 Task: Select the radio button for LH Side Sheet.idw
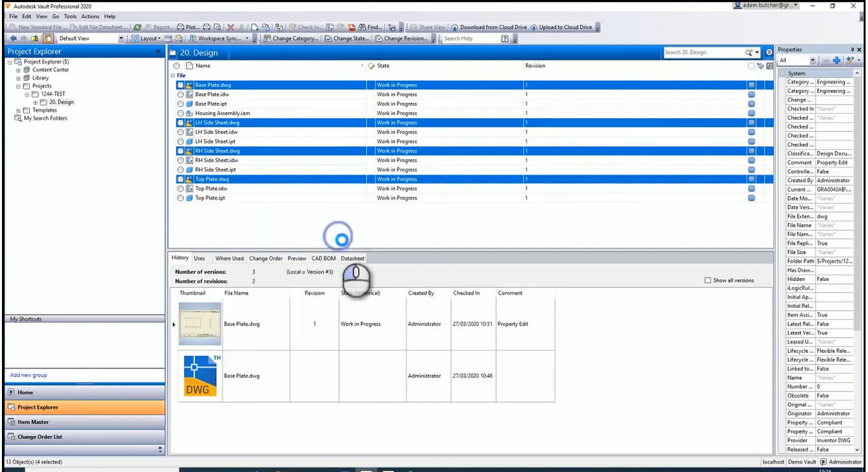[x=180, y=132]
